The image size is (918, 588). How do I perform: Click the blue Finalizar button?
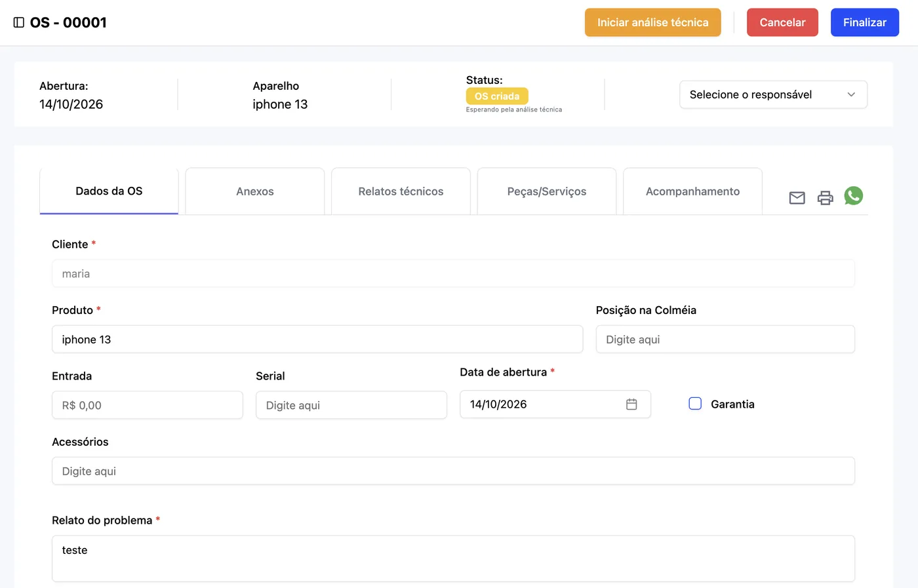coord(864,22)
